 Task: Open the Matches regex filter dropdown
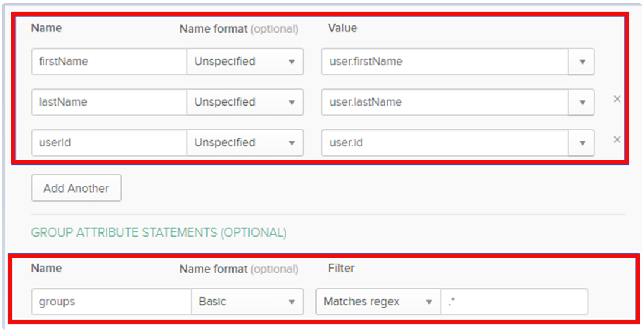click(x=378, y=302)
